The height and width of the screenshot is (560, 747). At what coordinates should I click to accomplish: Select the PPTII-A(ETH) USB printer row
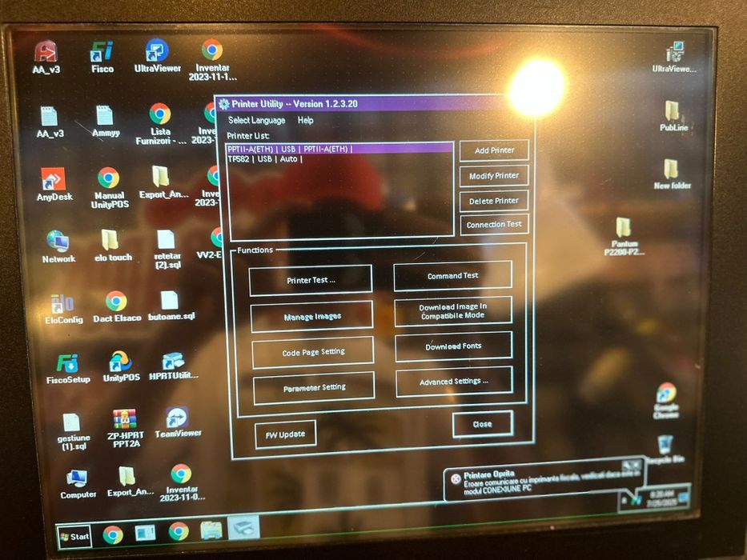(339, 149)
